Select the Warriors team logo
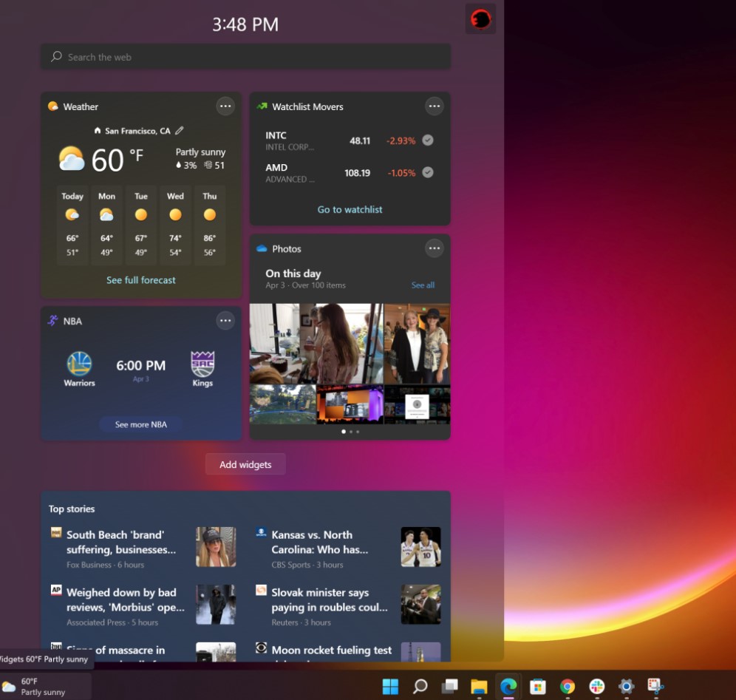Viewport: 736px width, 700px height. pos(79,364)
